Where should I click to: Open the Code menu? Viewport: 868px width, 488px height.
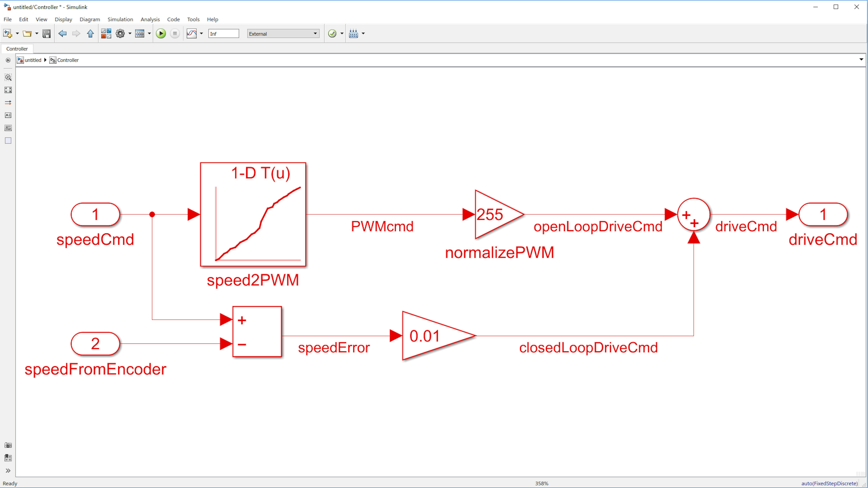pyautogui.click(x=174, y=19)
